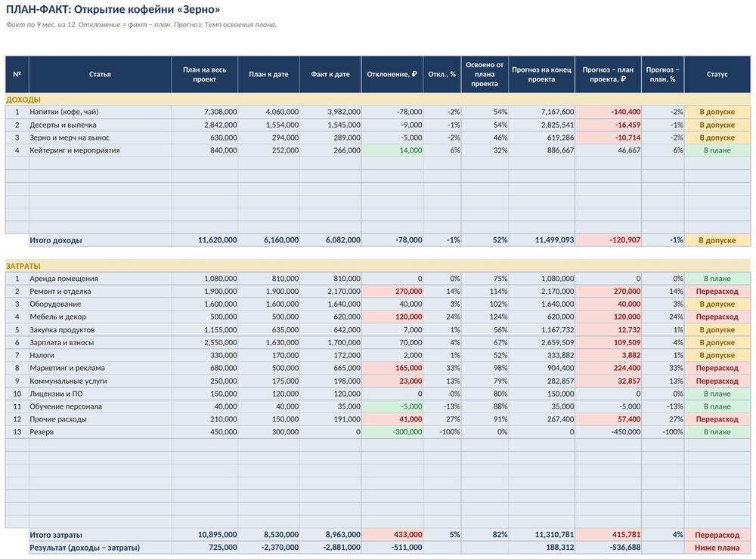Select «Закупка продуктов» row name

pos(100,329)
